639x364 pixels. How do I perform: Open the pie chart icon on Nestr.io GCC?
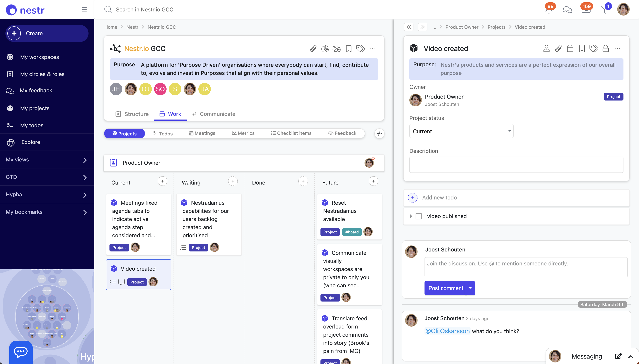tap(325, 49)
